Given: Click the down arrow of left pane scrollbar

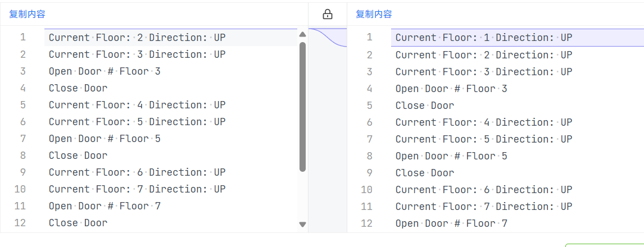Looking at the screenshot, I should [303, 224].
